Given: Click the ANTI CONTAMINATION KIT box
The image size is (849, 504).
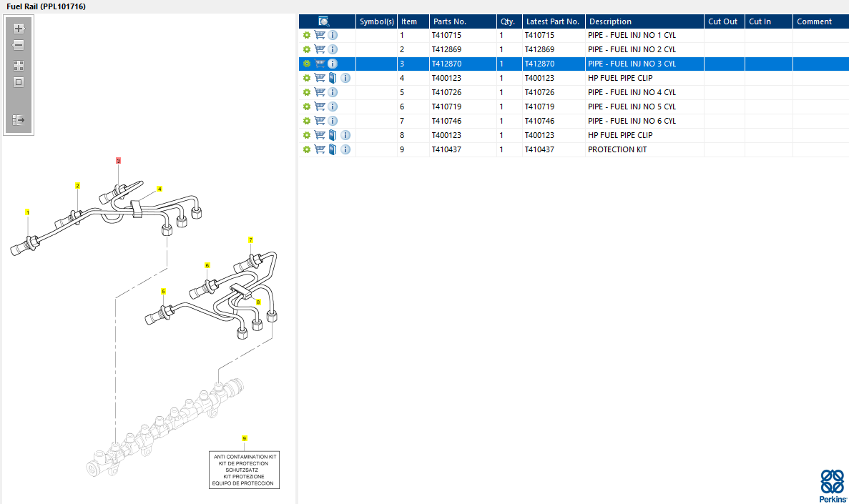Looking at the screenshot, I should point(244,470).
